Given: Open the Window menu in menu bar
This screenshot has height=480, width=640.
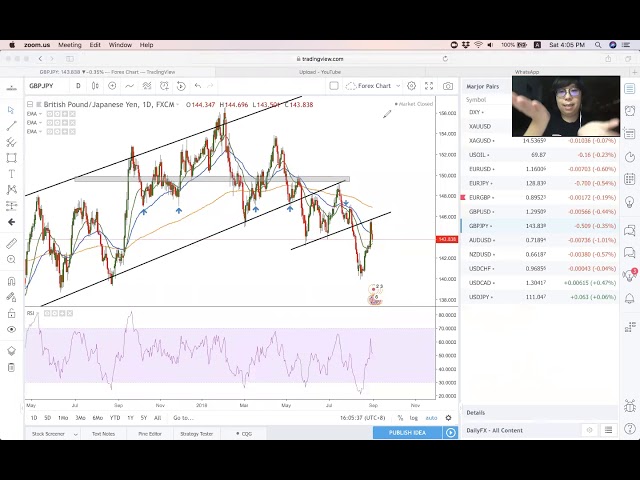Looking at the screenshot, I should (x=120, y=45).
